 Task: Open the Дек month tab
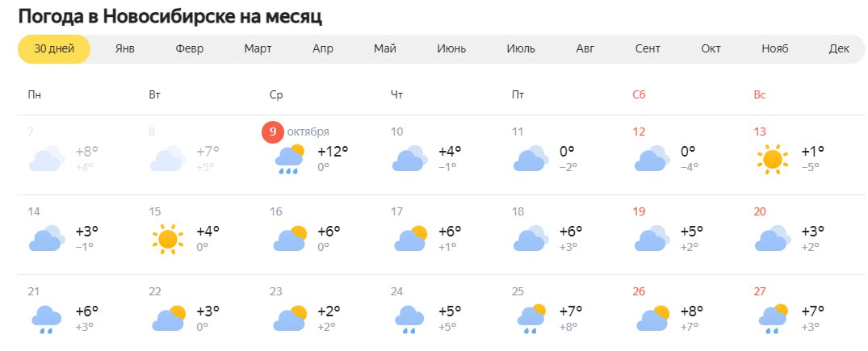839,48
